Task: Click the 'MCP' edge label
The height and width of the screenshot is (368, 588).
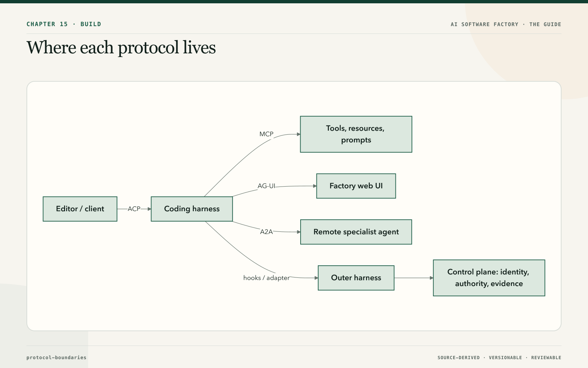Action: pos(266,134)
